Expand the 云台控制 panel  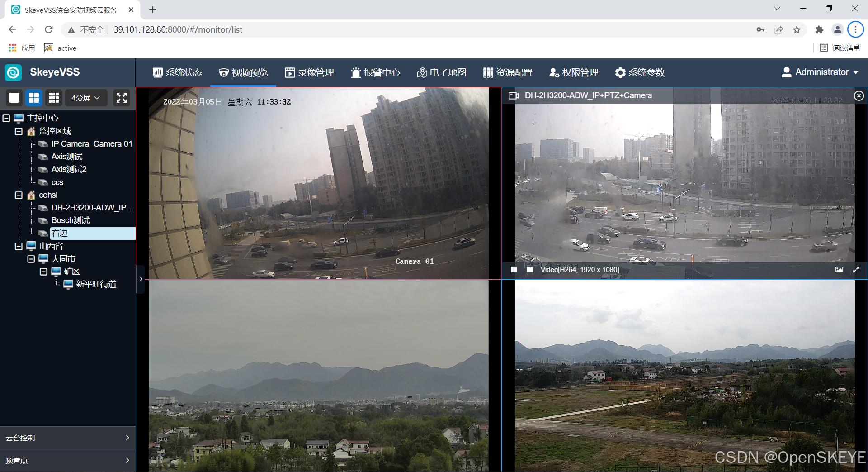pyautogui.click(x=68, y=438)
